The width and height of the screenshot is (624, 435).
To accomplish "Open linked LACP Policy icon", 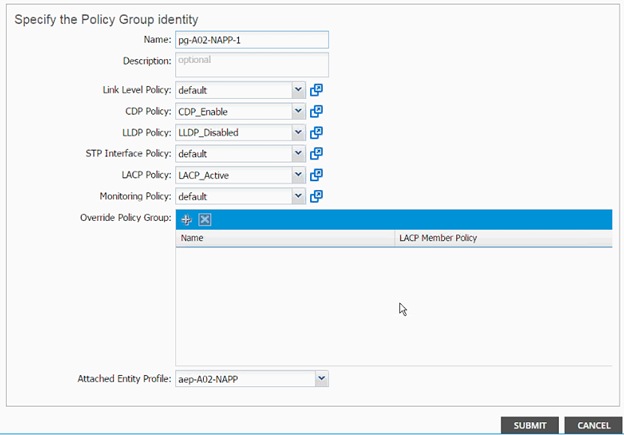I will (x=316, y=175).
